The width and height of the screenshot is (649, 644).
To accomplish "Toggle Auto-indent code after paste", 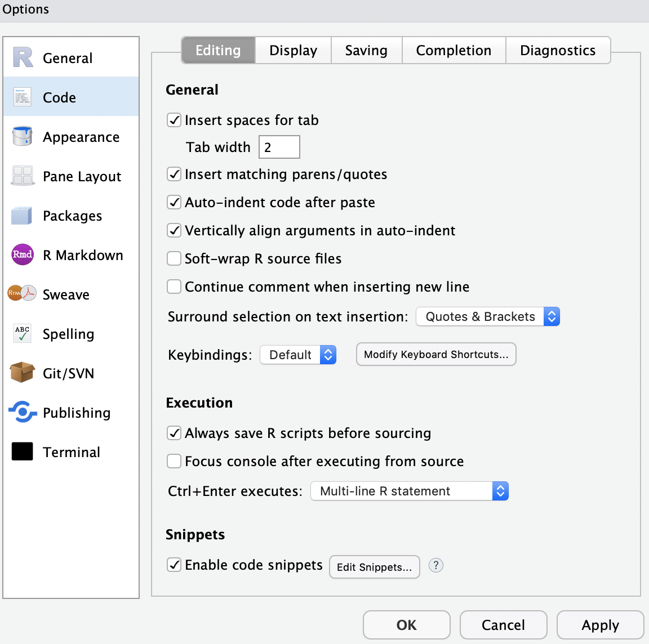I will point(174,202).
